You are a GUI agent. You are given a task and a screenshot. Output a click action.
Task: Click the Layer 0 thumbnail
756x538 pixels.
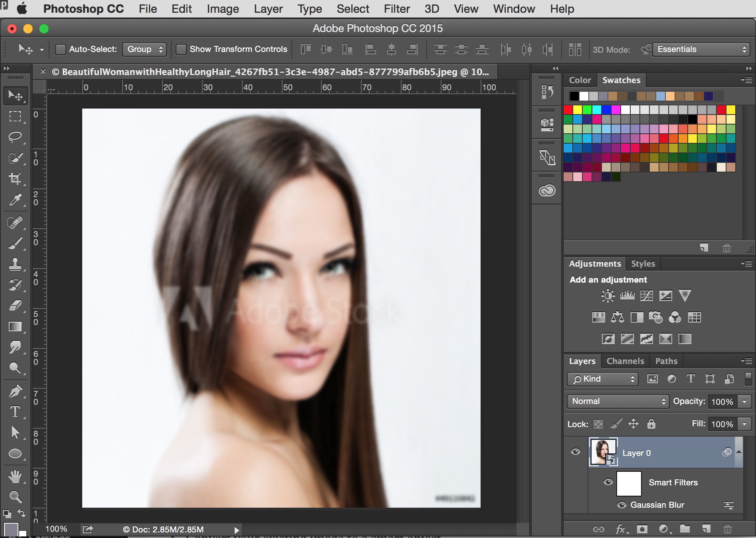click(604, 452)
